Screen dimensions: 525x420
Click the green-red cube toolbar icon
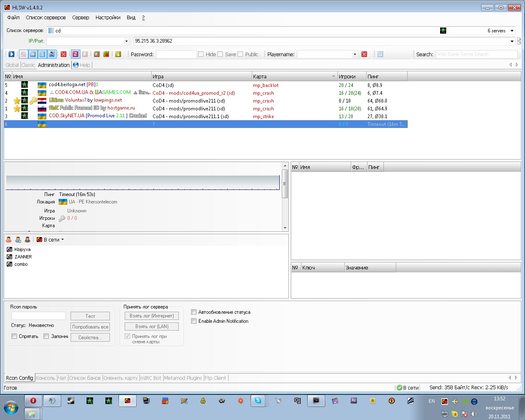[106, 54]
